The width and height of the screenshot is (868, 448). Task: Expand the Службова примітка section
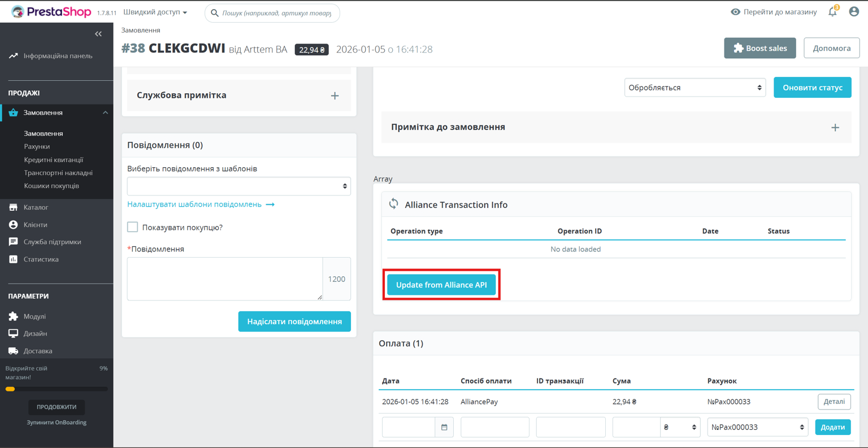click(335, 95)
